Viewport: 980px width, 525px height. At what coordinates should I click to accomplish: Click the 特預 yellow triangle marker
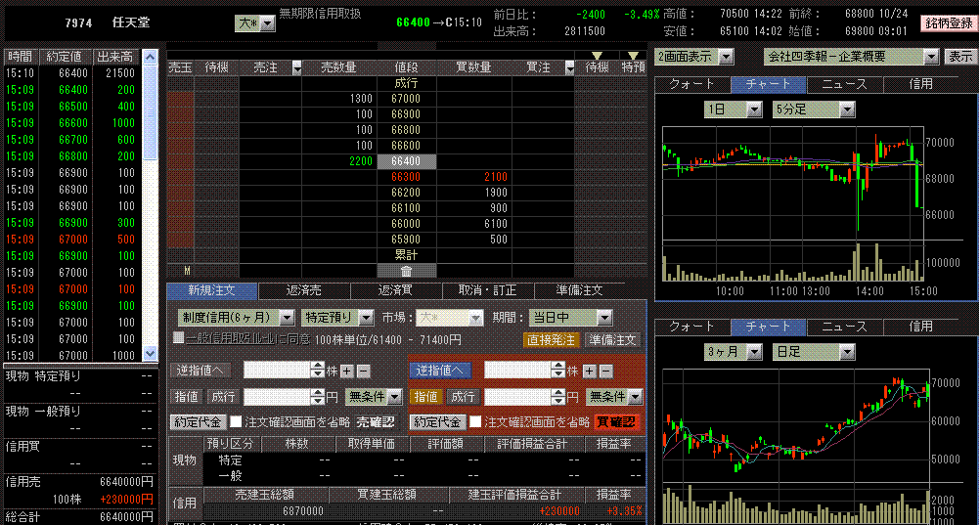coord(635,56)
